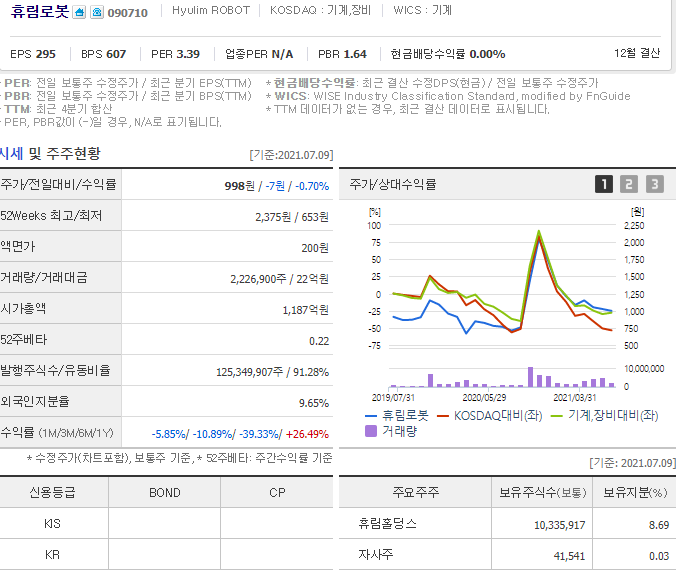Image resolution: width=683 pixels, height=570 pixels.
Task: Click the 거래량 value '2,226,900주 / 22억원'
Action: (279, 279)
